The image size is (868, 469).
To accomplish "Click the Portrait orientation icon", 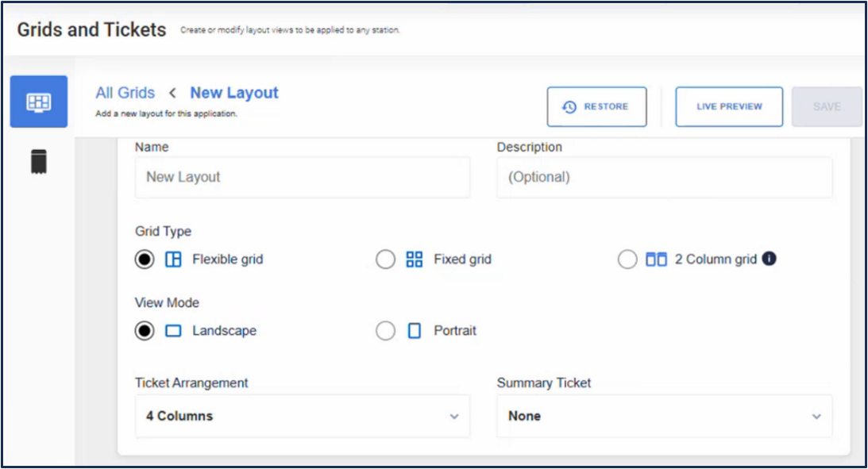I will tap(414, 331).
